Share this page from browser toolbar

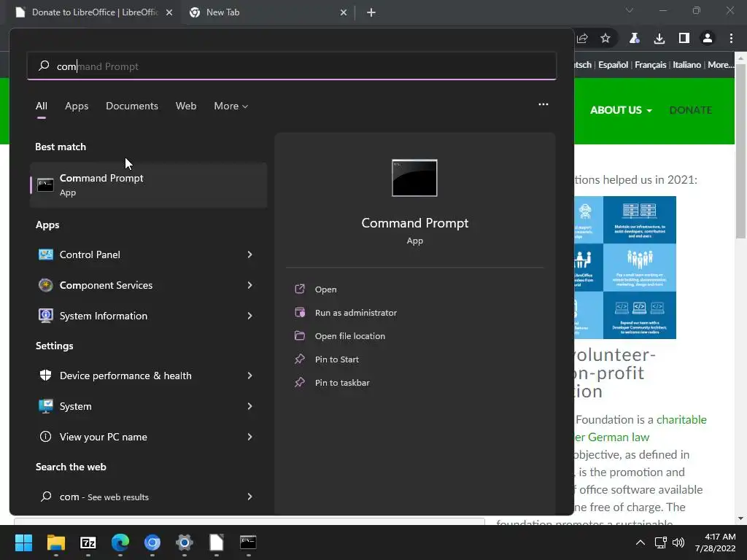(x=582, y=38)
